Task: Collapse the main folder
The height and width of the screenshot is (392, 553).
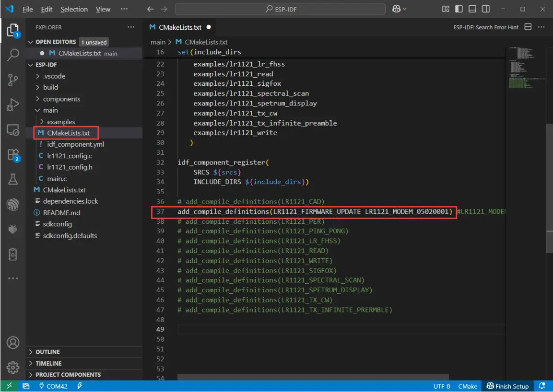Action: 50,110
